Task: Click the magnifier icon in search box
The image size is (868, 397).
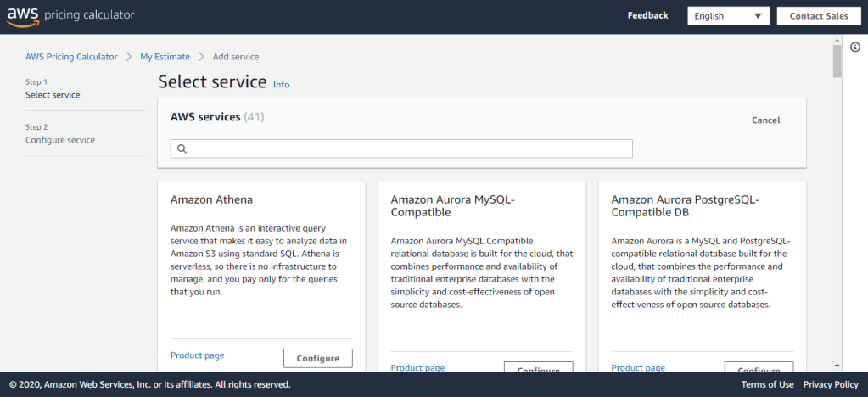Action: point(181,148)
